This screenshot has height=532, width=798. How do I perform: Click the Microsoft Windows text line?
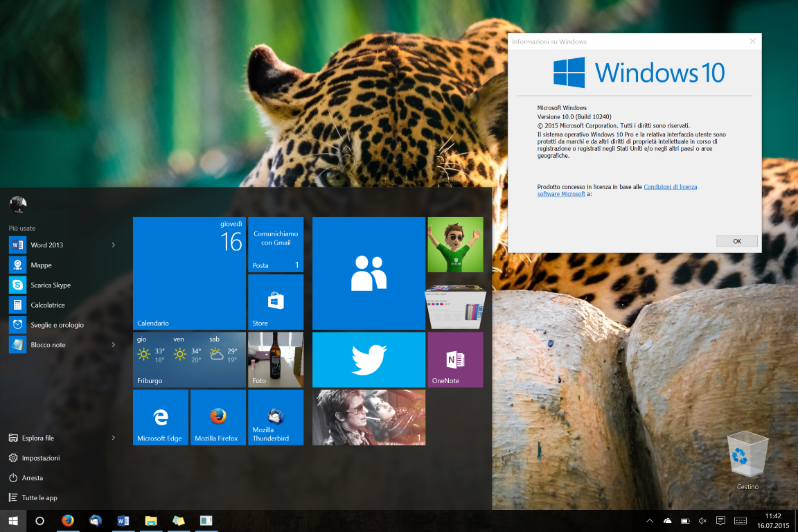(x=562, y=108)
